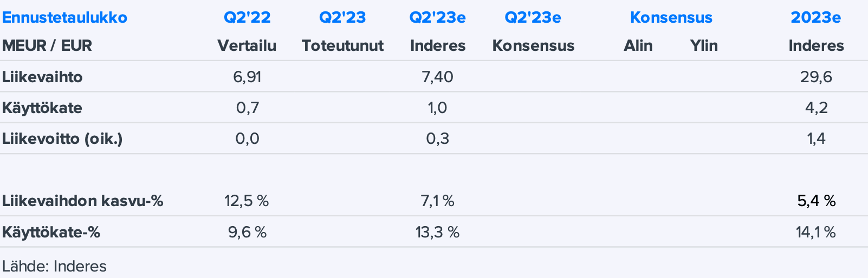This screenshot has height=278, width=868.
Task: Select the 2023e column header
Action: coord(816,18)
